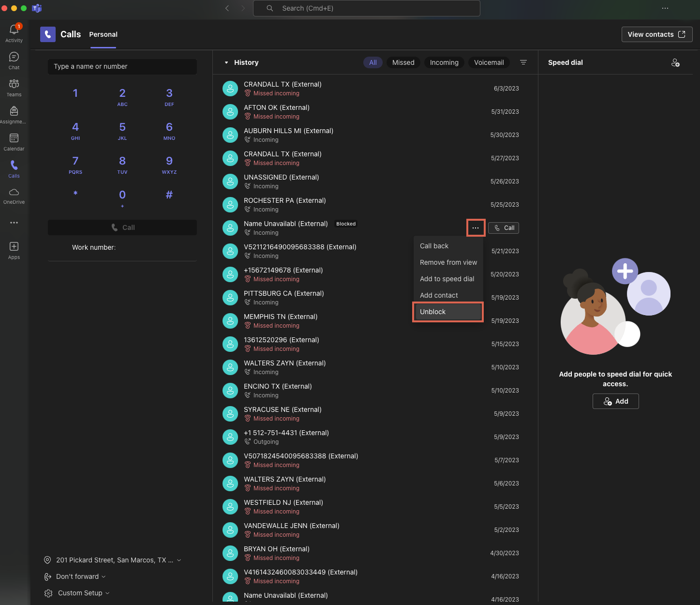700x605 pixels.
Task: Select the All history filter
Action: point(373,62)
